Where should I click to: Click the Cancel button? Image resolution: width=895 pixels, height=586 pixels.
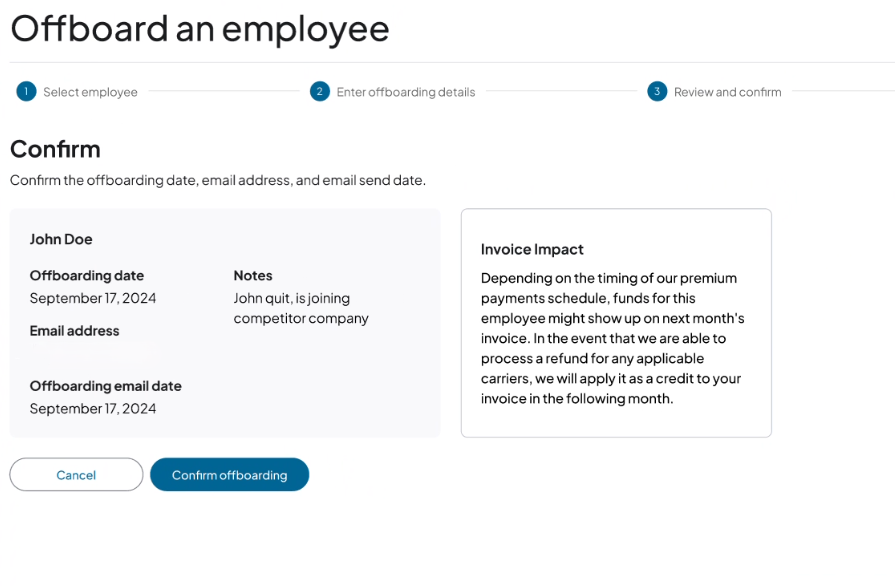(x=75, y=474)
